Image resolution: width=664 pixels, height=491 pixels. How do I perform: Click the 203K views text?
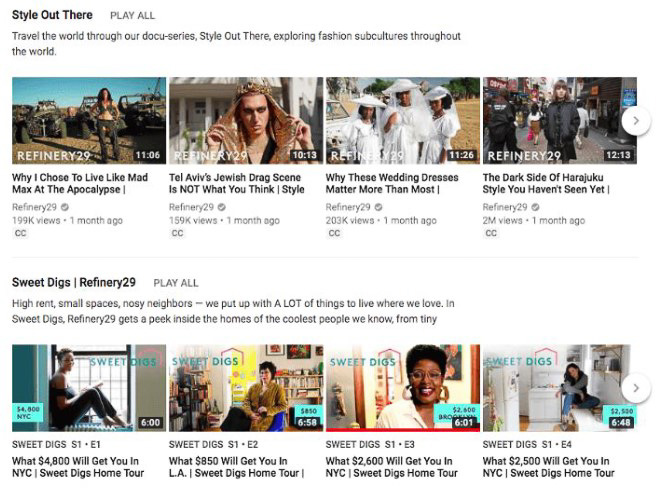coord(350,221)
